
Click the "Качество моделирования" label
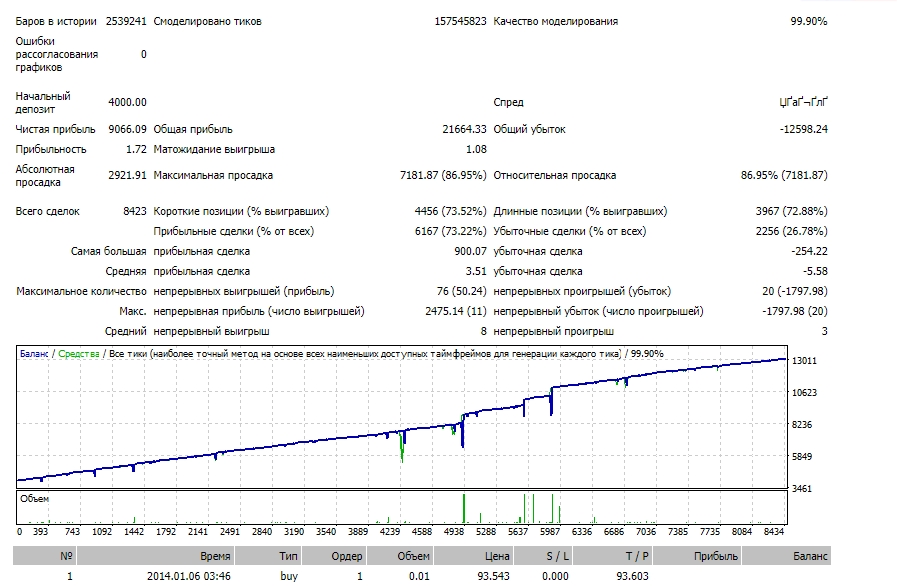(x=555, y=21)
